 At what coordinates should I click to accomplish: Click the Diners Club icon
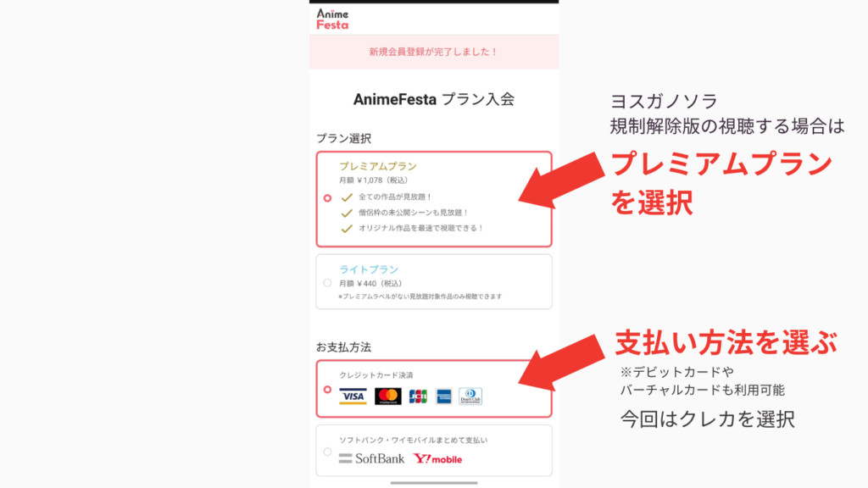point(470,396)
